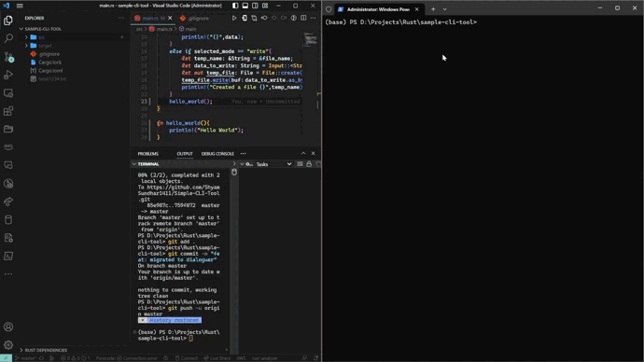
Task: Open editor More Actions ellipsis
Action: tap(314, 18)
